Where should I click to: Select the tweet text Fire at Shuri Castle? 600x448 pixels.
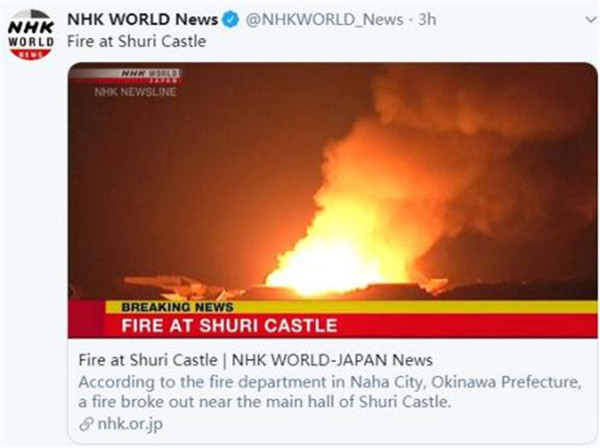[137, 41]
